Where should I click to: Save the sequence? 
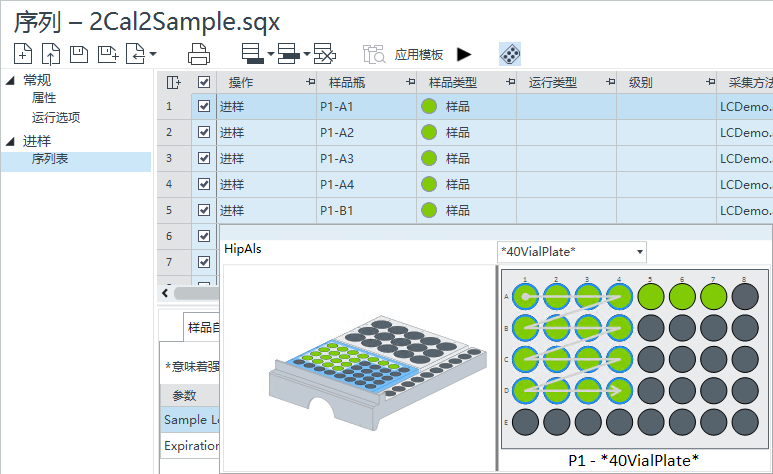[79, 54]
